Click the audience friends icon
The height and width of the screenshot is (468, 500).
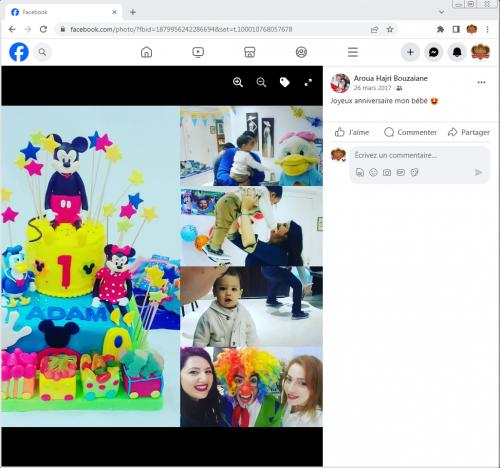(399, 88)
